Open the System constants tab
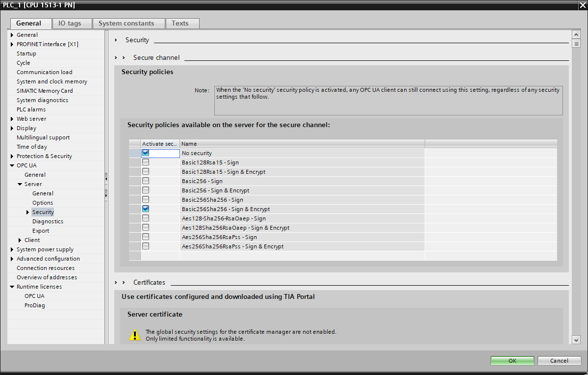The image size is (588, 375). pyautogui.click(x=129, y=23)
